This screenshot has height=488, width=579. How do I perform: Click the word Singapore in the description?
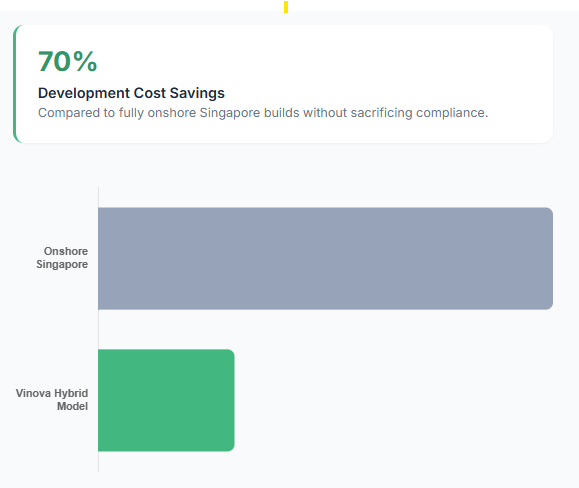click(230, 113)
